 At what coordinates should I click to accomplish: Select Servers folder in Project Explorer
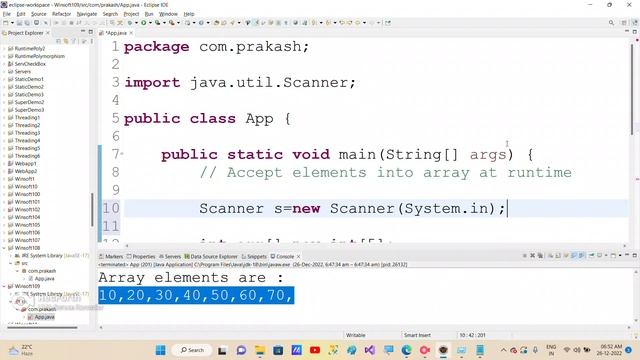[22, 71]
